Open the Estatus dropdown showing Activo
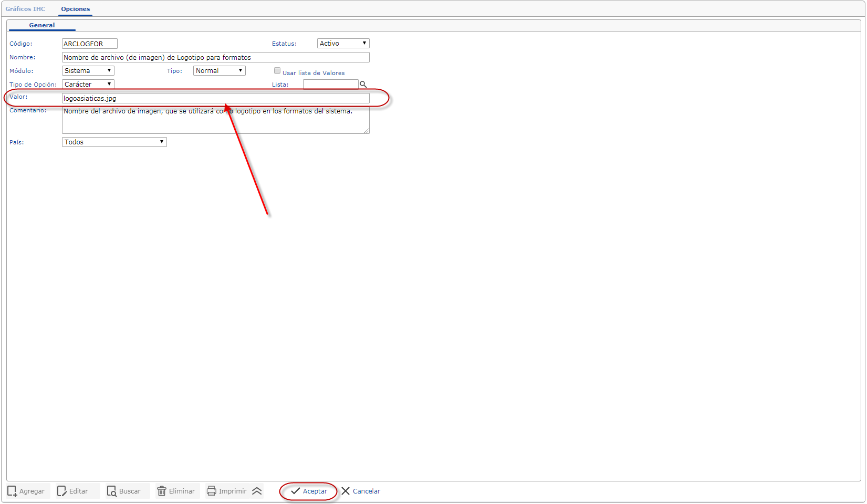867x504 pixels. click(343, 44)
